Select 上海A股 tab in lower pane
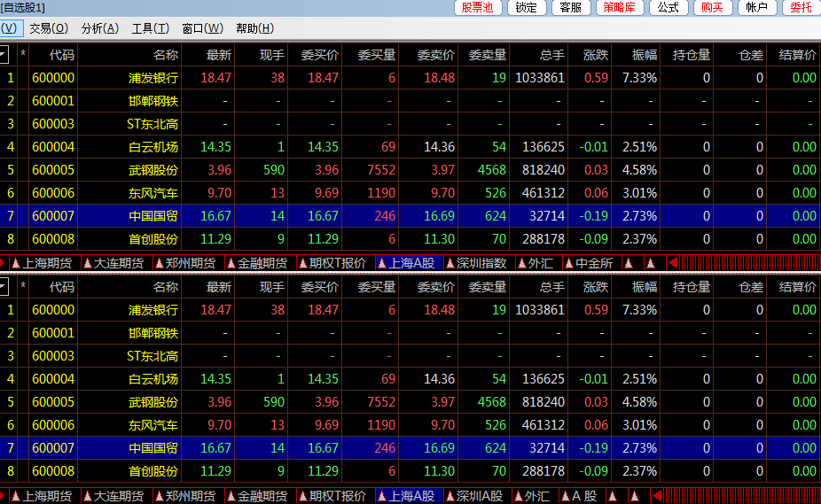Screen dimensions: 821x504 tap(407, 495)
